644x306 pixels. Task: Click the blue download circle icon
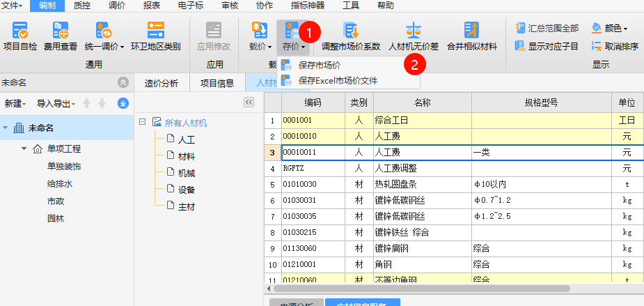[x=123, y=104]
